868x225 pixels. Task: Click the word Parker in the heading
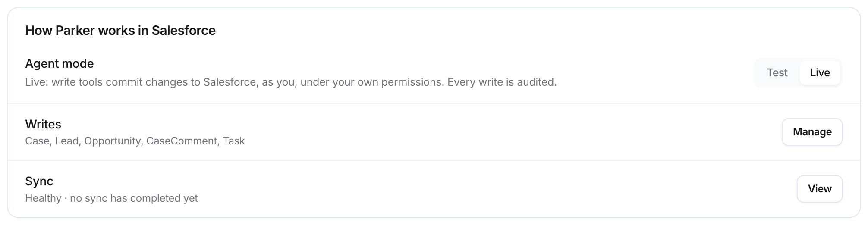[75, 31]
